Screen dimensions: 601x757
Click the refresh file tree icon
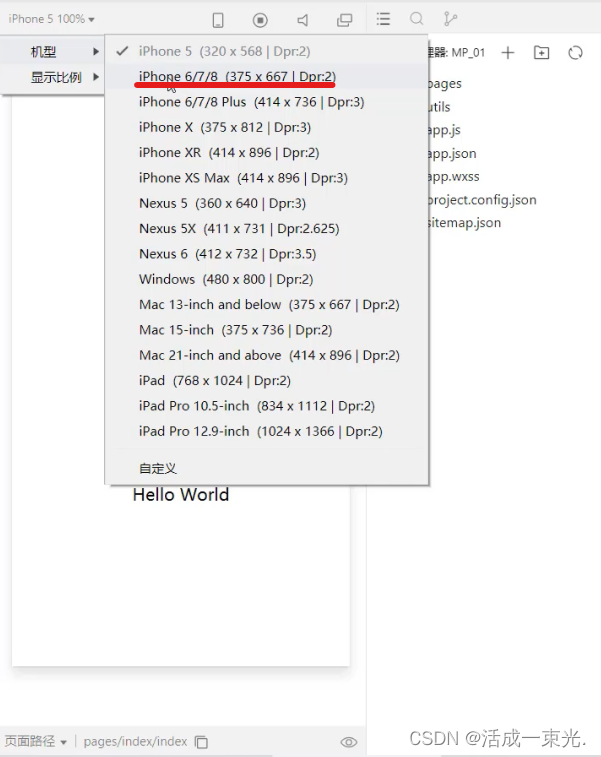coord(575,53)
